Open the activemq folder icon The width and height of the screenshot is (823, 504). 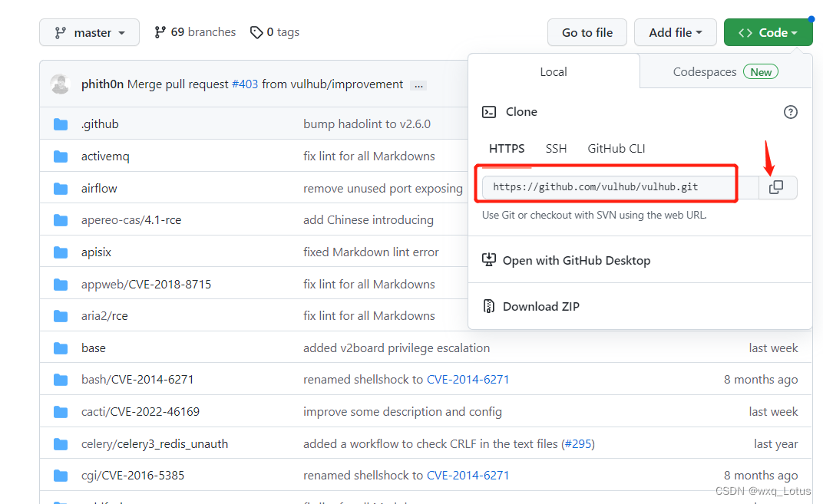(61, 156)
